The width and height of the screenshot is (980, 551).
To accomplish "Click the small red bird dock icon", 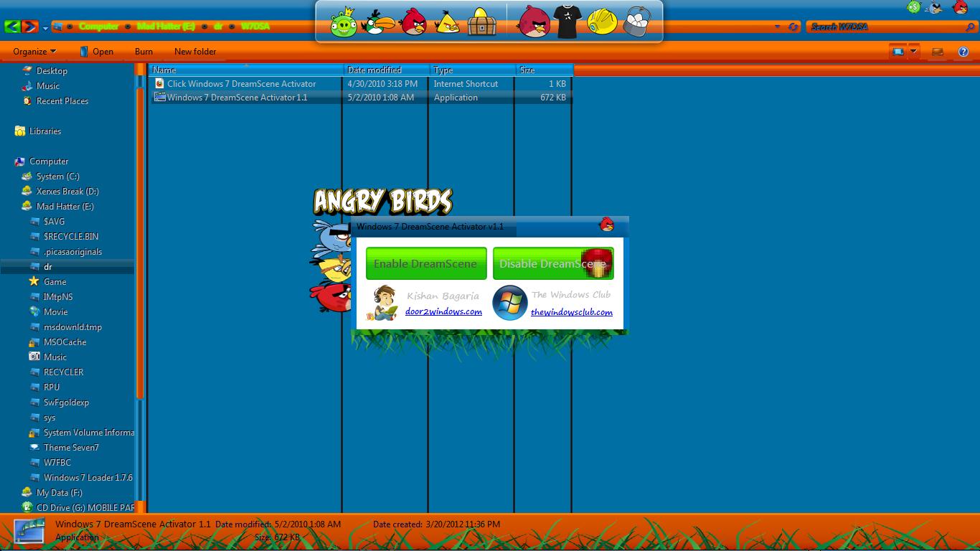I will [414, 22].
